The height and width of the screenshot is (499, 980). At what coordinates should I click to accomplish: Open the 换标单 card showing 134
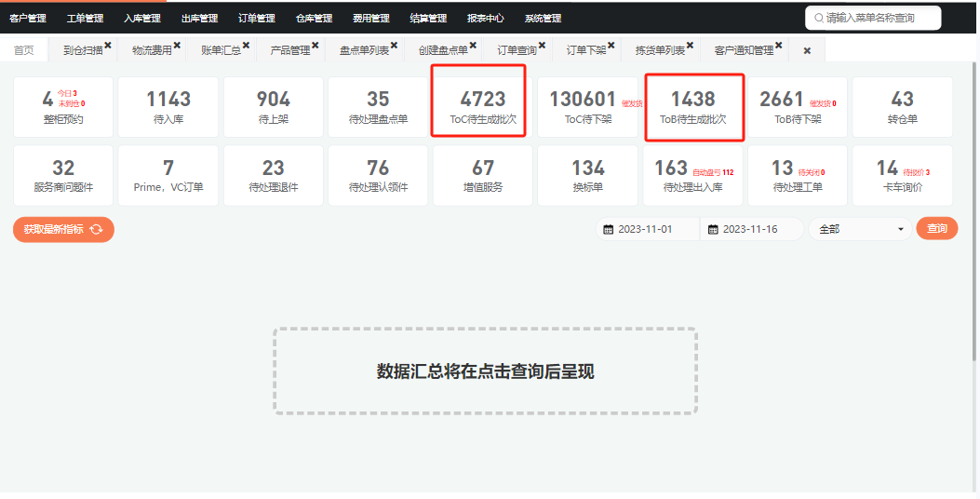tap(587, 176)
